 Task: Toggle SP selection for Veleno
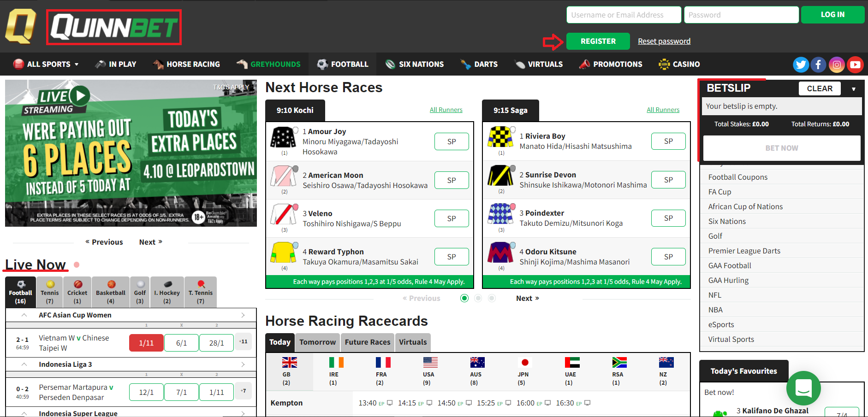452,218
